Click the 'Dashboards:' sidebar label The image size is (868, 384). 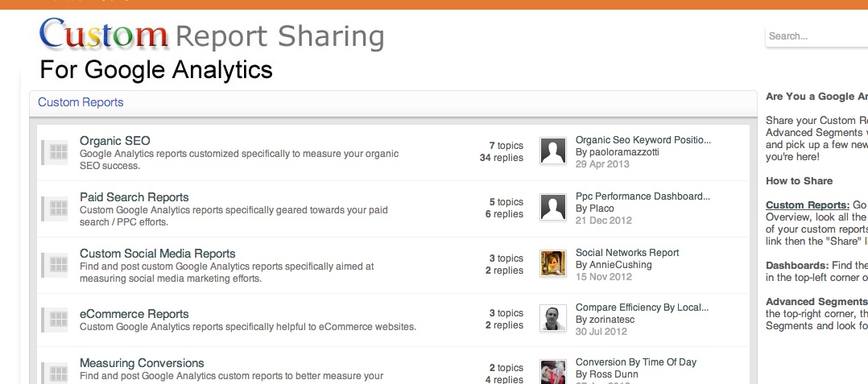(797, 266)
